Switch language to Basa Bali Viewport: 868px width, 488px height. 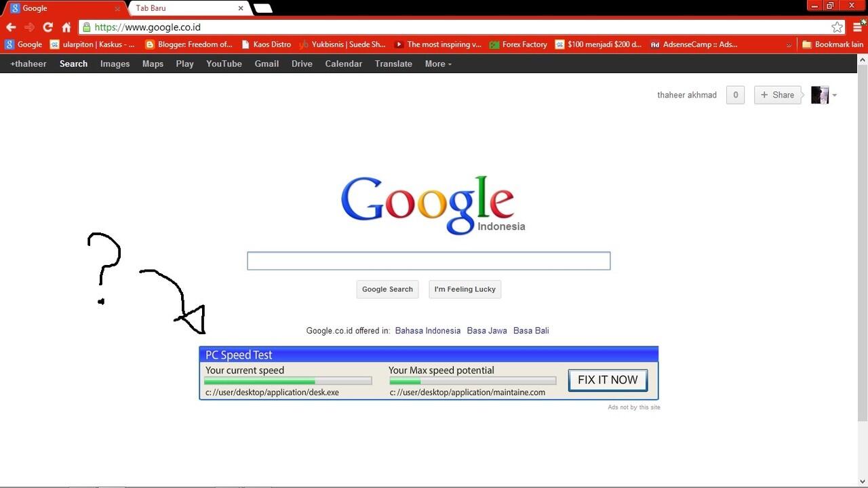pos(531,331)
